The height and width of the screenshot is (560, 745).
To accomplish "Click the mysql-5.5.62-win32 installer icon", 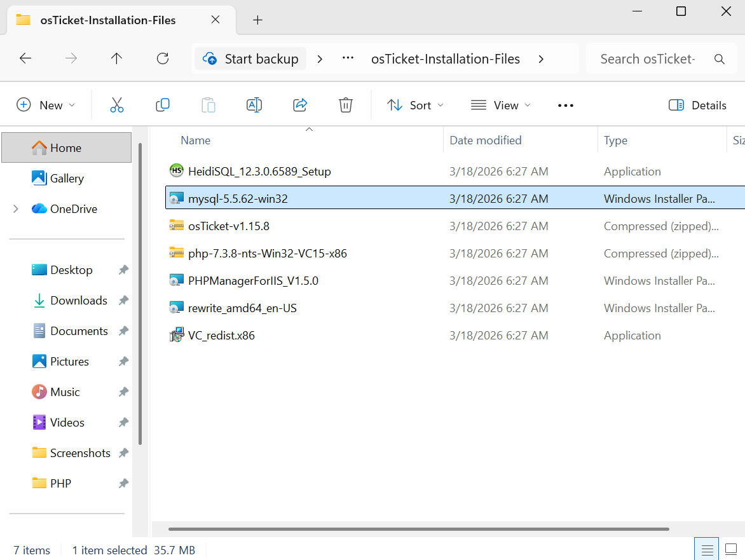I will pos(176,198).
